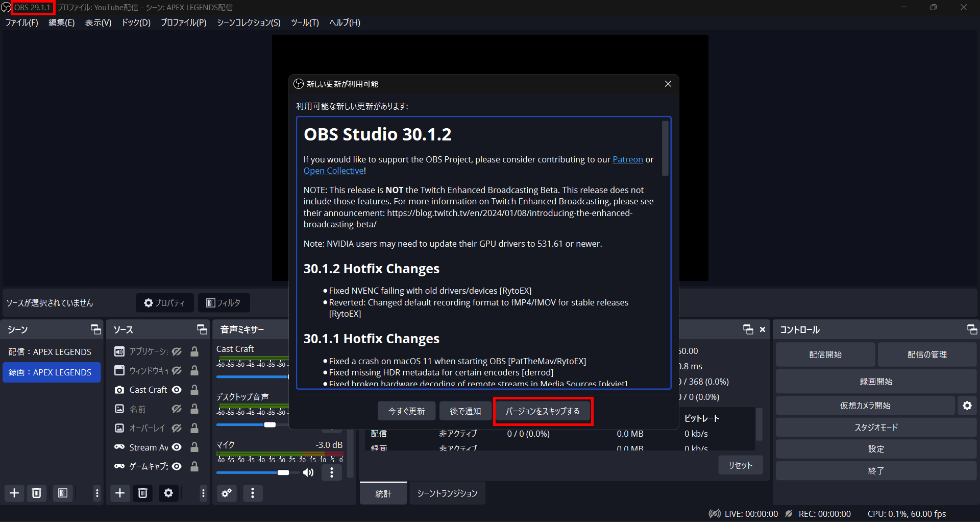Open マイク channel options menu
980x522 pixels.
coord(332,472)
